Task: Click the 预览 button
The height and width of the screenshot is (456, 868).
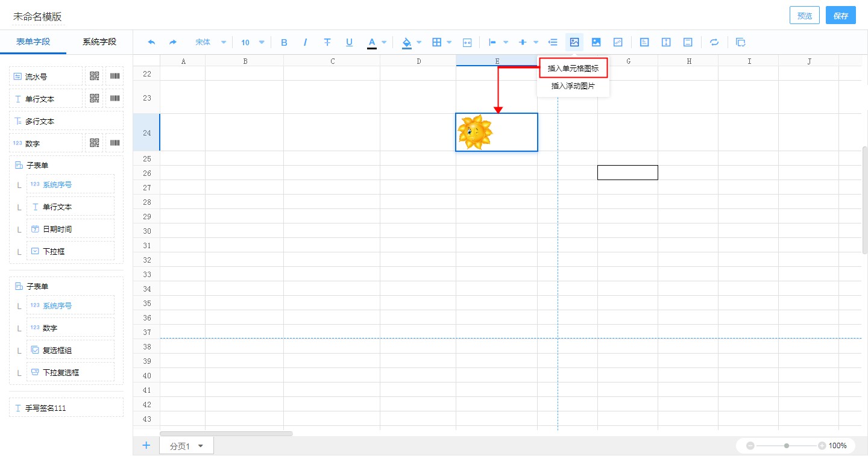Action: point(804,16)
